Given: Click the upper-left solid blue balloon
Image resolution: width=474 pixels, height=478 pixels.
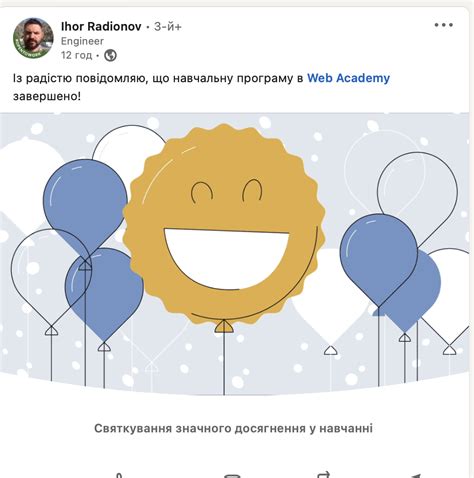Looking at the screenshot, I should [85, 207].
